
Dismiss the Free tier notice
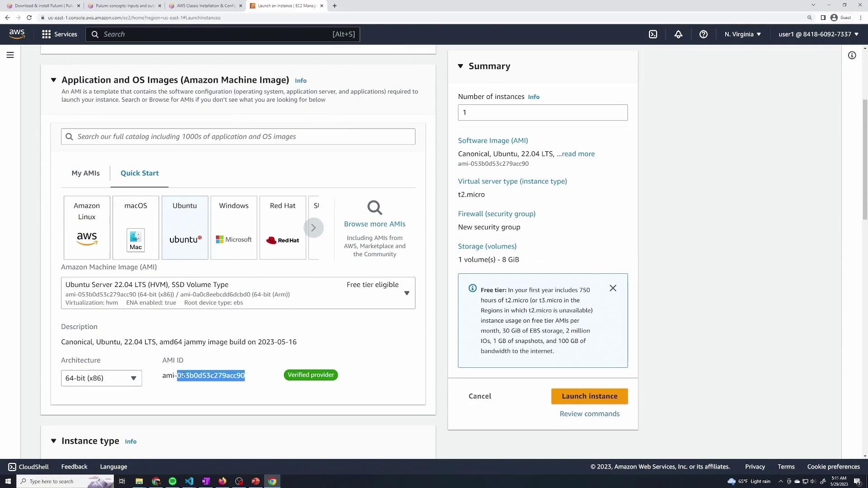click(613, 288)
